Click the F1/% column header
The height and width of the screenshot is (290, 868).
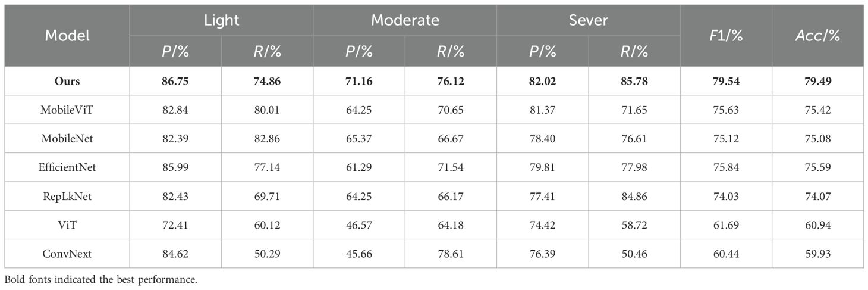726,36
